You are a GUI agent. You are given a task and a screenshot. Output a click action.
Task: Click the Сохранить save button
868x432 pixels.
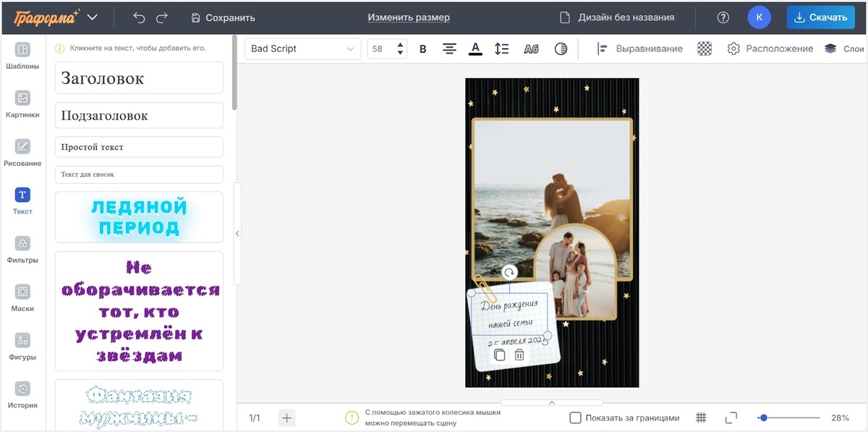click(223, 17)
